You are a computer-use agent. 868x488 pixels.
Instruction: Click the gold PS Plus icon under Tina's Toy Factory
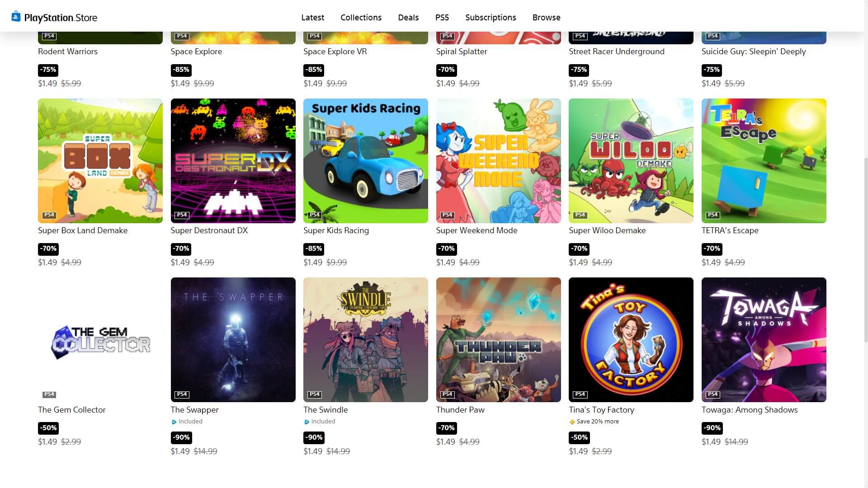[572, 422]
